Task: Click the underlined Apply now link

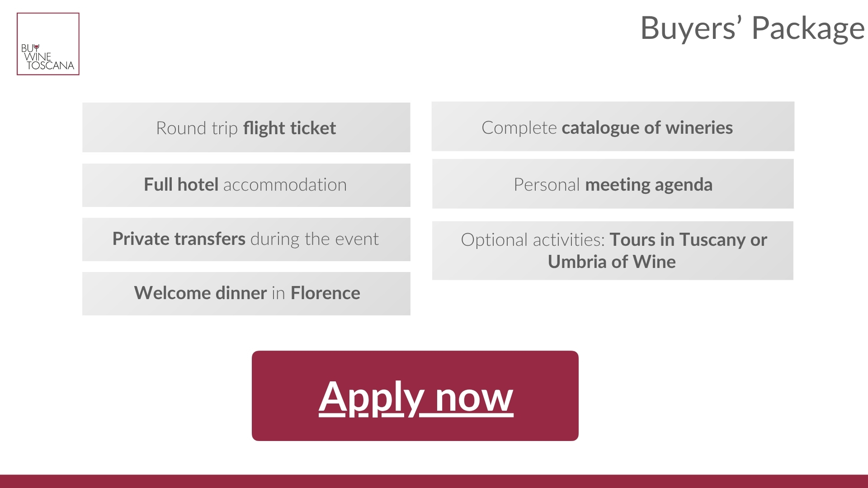Action: click(415, 397)
